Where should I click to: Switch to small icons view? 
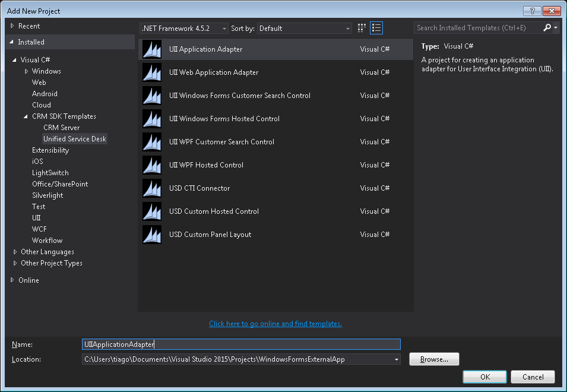(x=362, y=28)
